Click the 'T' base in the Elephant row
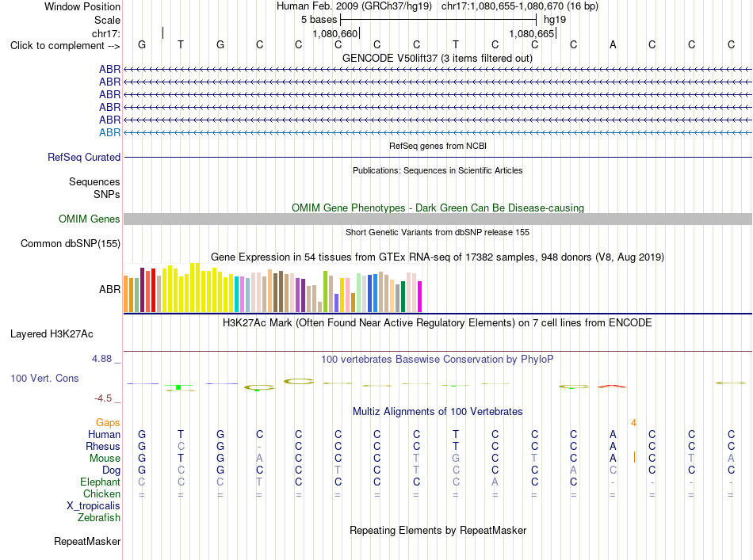Image resolution: width=753 pixels, height=560 pixels. pyautogui.click(x=259, y=482)
